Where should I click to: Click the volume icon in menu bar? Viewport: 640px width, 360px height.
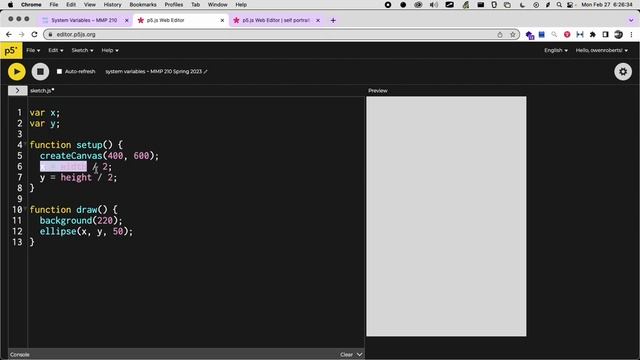433,5
